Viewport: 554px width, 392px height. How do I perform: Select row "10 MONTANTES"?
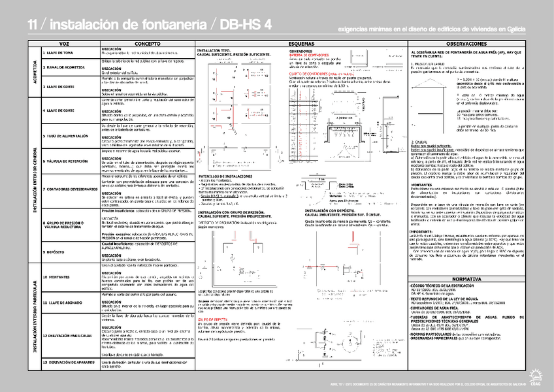tap(118, 277)
